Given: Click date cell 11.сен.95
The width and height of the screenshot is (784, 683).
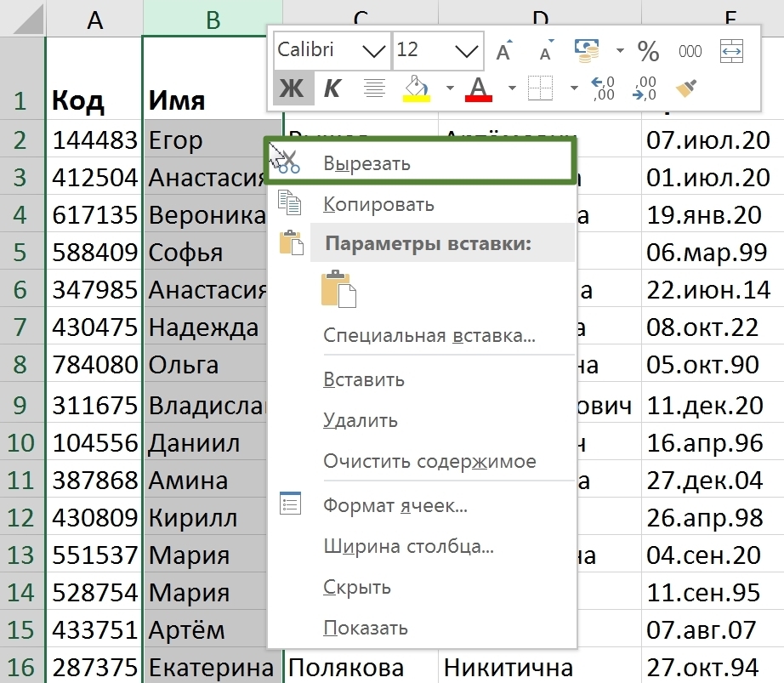Looking at the screenshot, I should 712,592.
